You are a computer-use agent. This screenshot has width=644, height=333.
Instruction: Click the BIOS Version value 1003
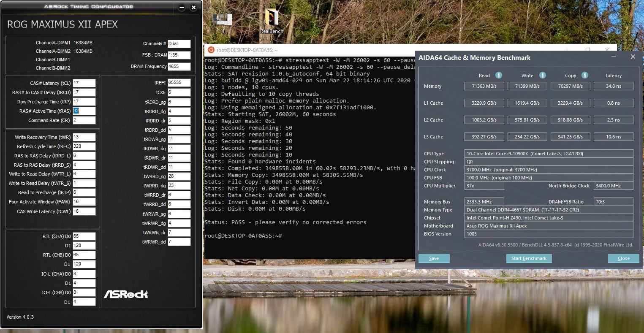(549, 234)
